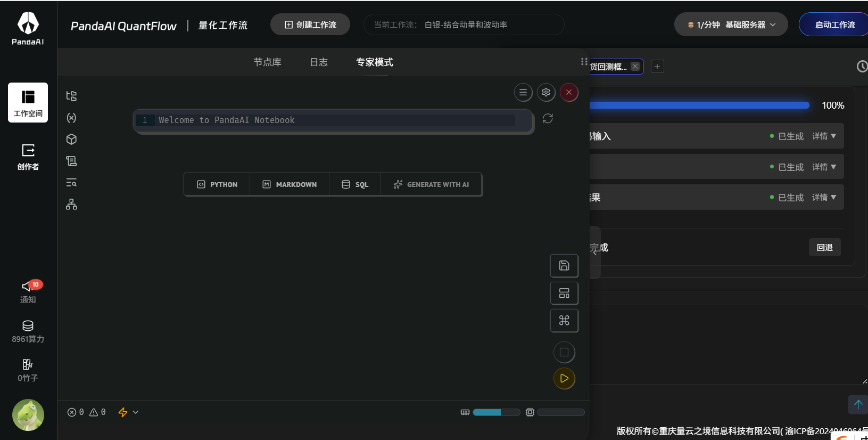Open the 创作者 creator section

pos(28,157)
